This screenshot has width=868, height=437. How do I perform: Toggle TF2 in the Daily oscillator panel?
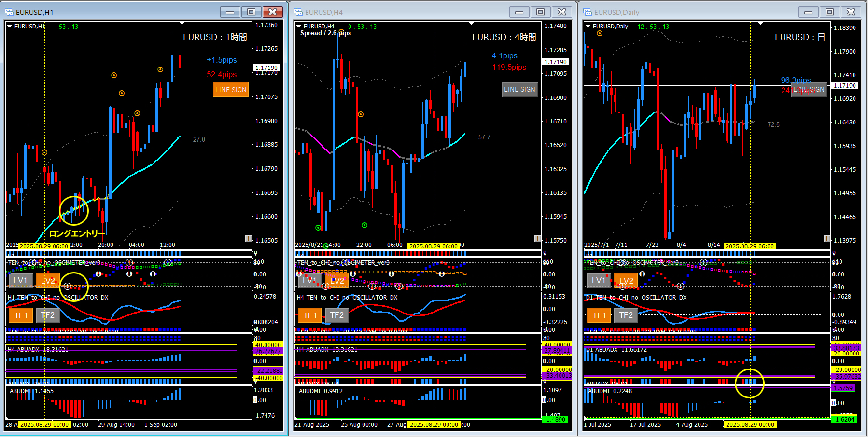tap(626, 315)
